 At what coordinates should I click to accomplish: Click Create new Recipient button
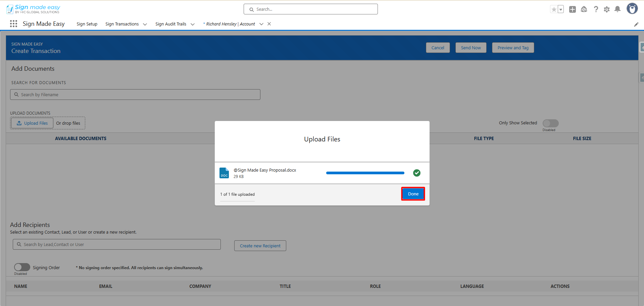coord(260,246)
